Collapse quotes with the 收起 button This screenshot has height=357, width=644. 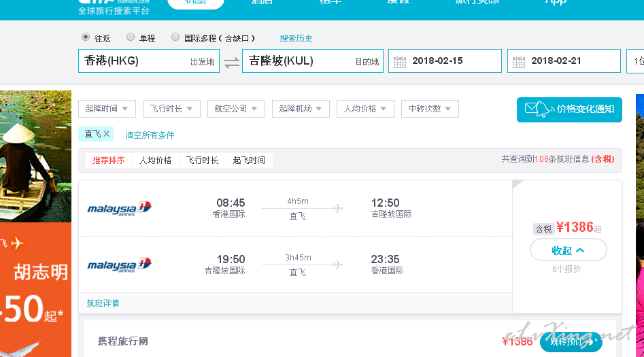click(x=569, y=250)
